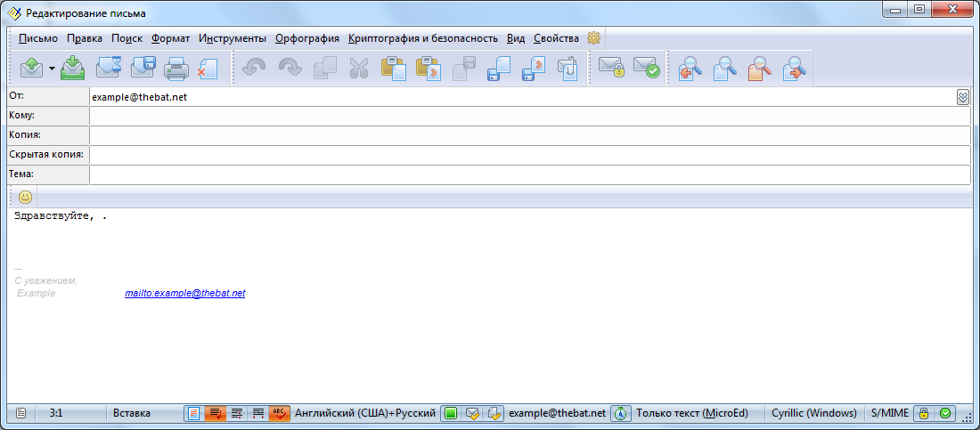Click the paste clipboard icon
The height and width of the screenshot is (430, 980).
(x=394, y=69)
